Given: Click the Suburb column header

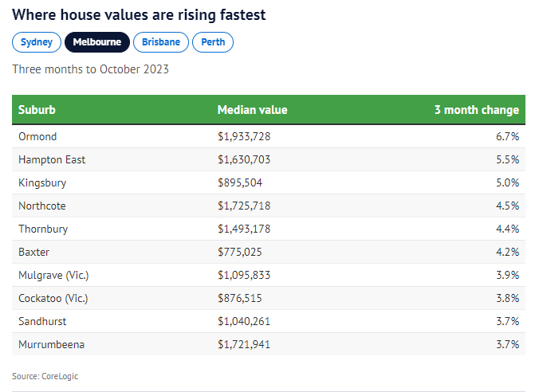Looking at the screenshot, I should (x=37, y=110).
